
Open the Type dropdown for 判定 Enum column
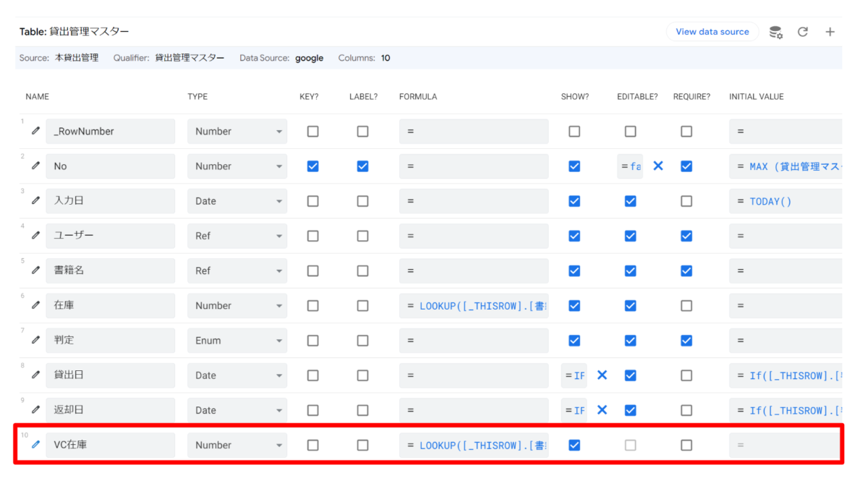click(237, 340)
